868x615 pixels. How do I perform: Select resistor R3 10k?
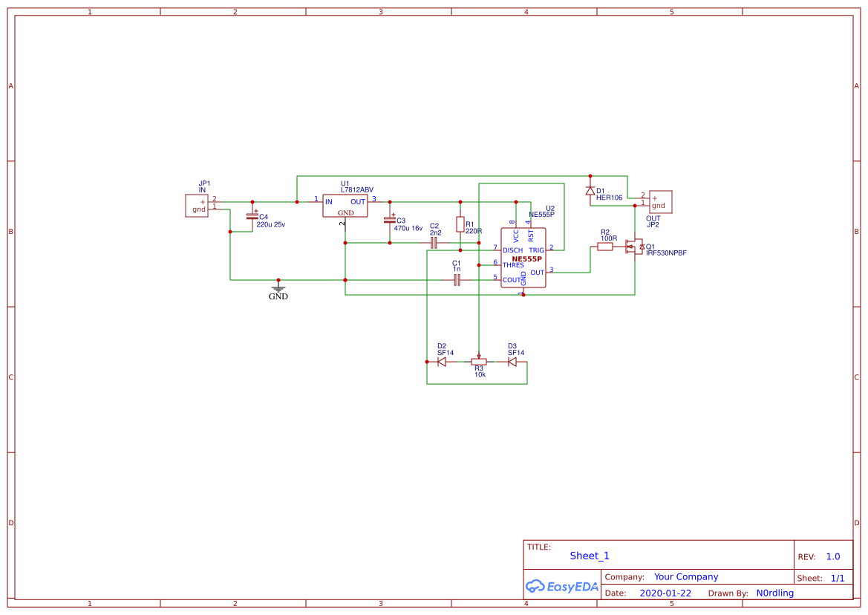(479, 362)
